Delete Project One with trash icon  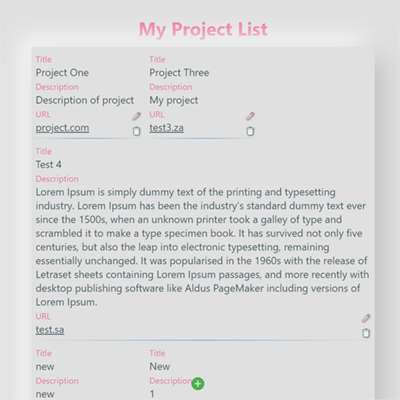click(x=136, y=131)
